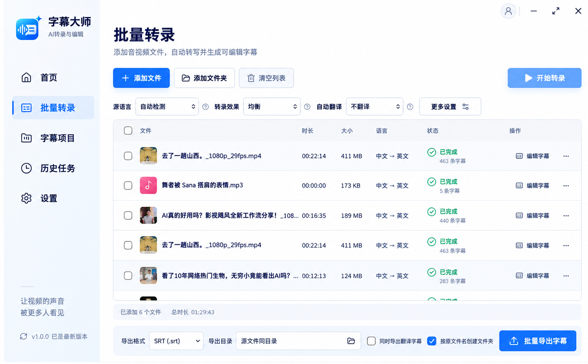Click 编辑字幕 for 舞者被 Sana mp3 row
The width and height of the screenshot is (588, 364).
532,186
